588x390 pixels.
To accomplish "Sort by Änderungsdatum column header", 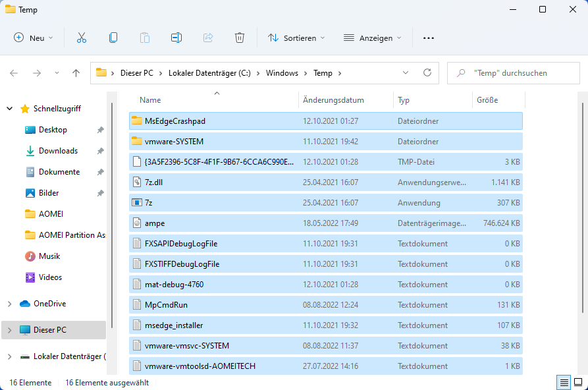I will 333,100.
